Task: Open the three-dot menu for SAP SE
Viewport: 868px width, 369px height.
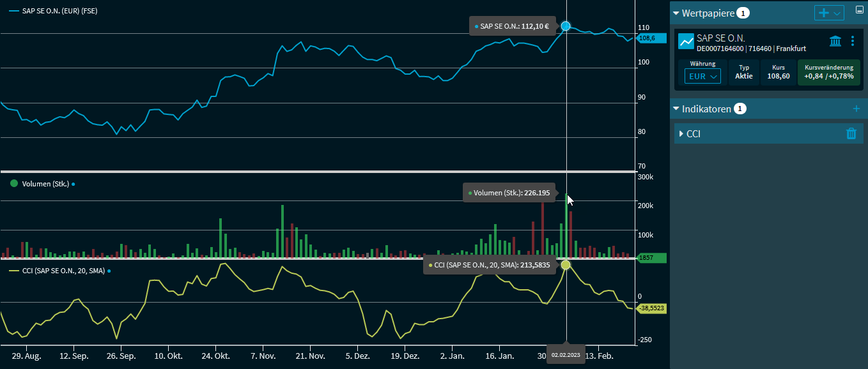Action: tap(852, 41)
